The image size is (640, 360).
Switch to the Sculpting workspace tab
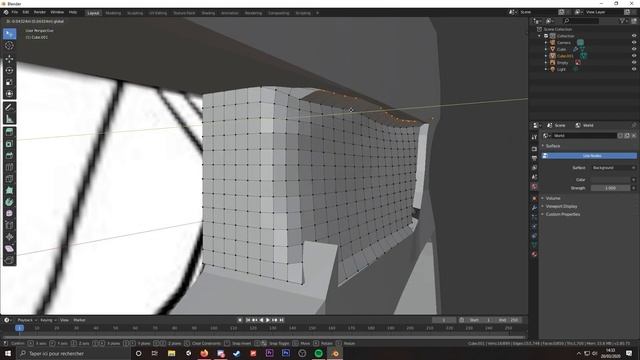point(135,13)
